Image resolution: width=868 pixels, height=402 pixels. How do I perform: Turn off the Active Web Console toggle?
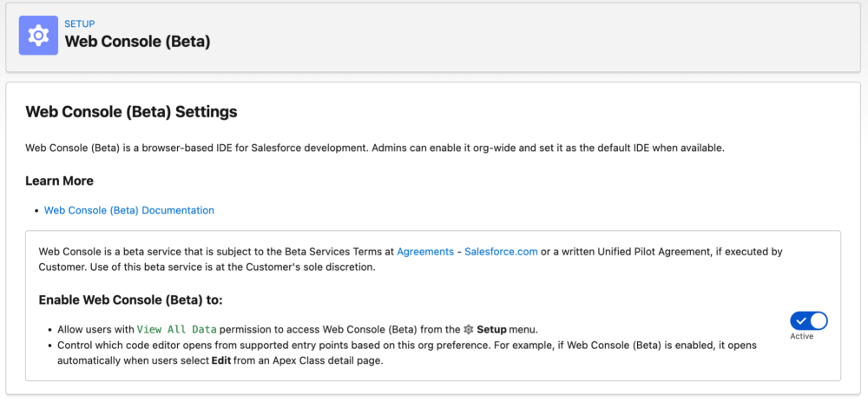click(x=809, y=320)
